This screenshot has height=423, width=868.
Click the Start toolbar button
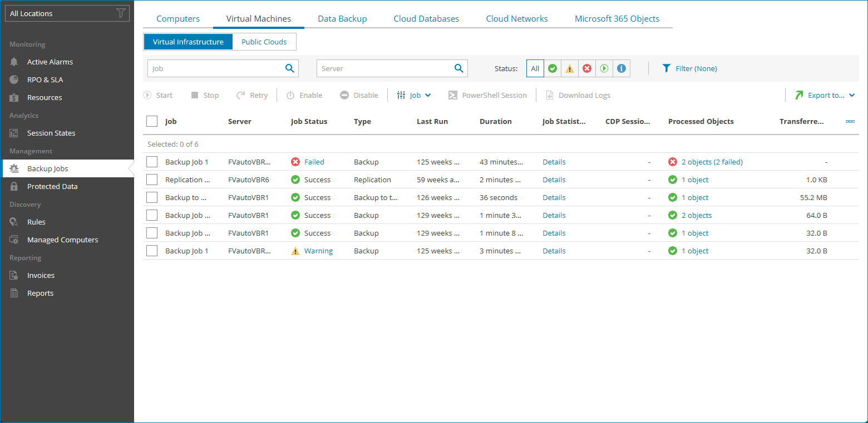(158, 95)
